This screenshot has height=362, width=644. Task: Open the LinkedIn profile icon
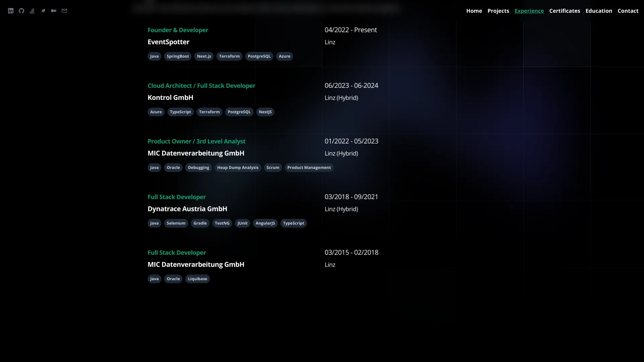11,11
